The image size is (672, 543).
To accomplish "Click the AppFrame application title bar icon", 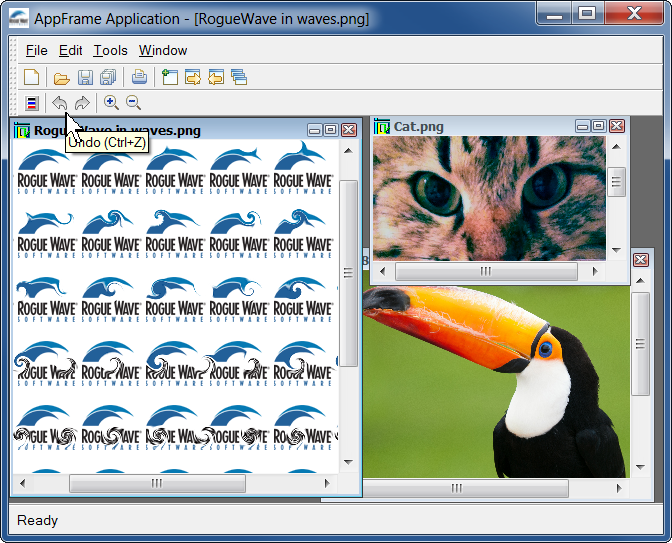I will [19, 18].
